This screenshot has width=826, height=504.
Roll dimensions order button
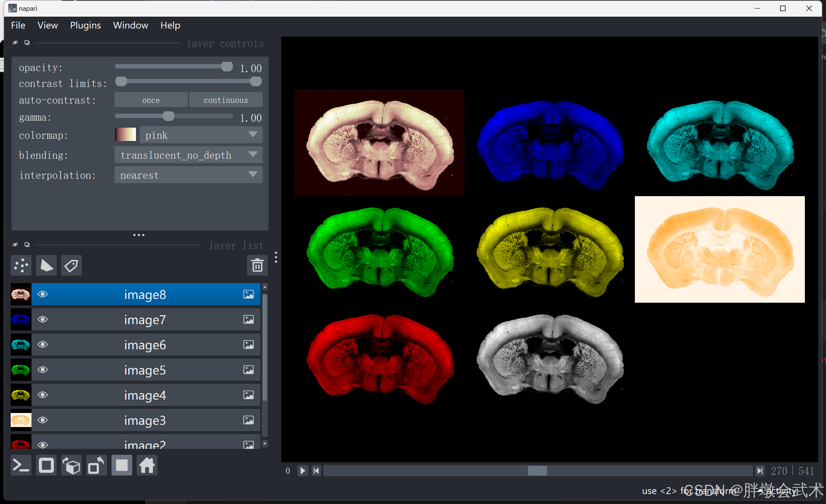coord(71,466)
